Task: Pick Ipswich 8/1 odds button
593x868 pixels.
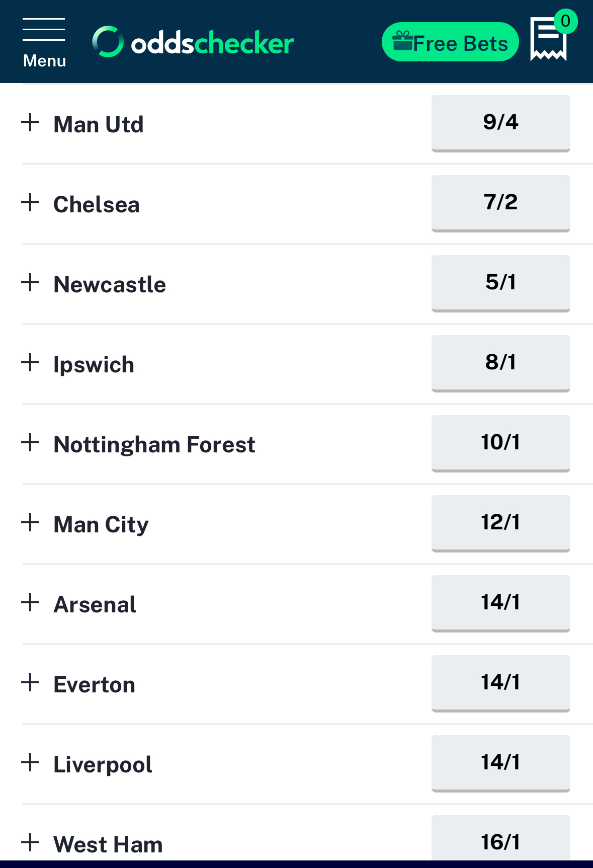Action: (x=500, y=363)
